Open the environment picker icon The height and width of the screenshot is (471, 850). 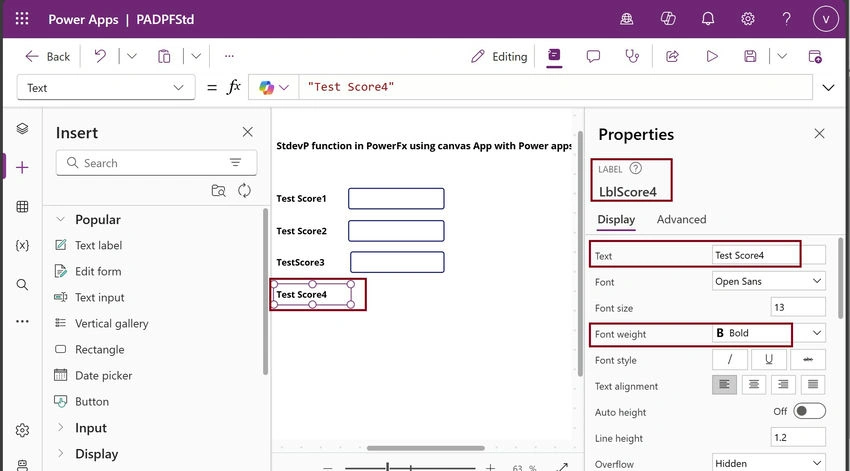point(627,19)
